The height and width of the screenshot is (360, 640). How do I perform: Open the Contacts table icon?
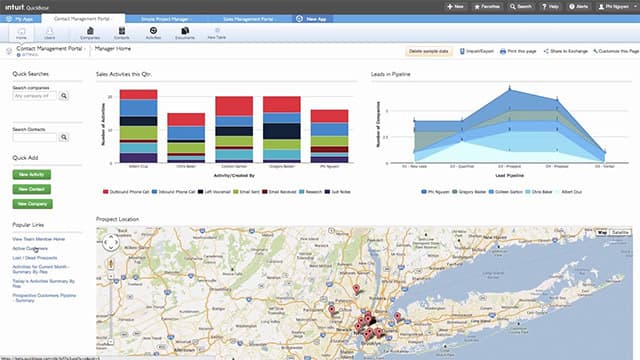coord(122,33)
